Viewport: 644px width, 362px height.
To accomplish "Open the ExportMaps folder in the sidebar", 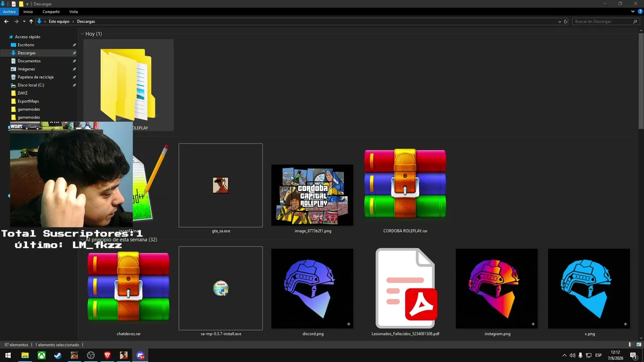I will 28,101.
